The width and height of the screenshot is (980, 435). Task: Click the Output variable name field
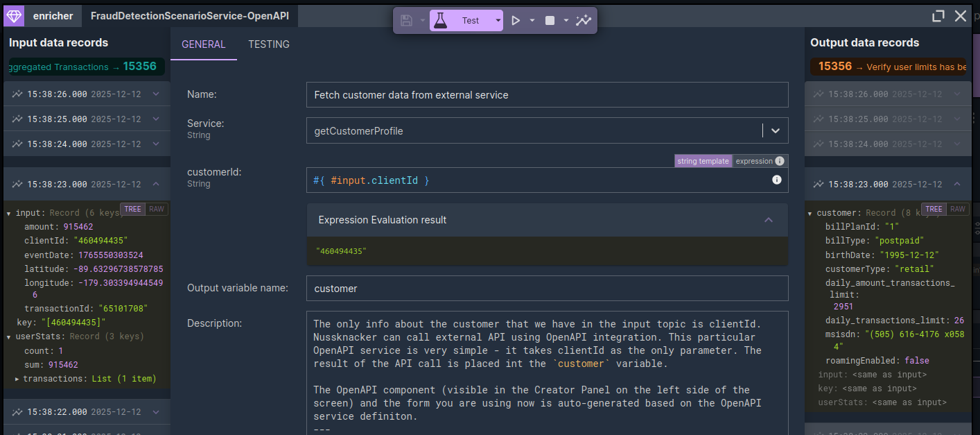[547, 289]
